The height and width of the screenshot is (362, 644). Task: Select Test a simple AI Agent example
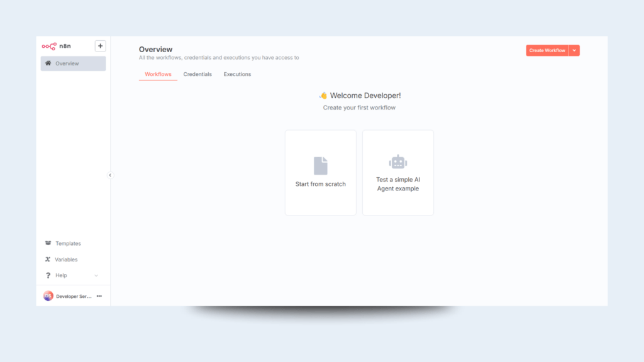pos(398,173)
